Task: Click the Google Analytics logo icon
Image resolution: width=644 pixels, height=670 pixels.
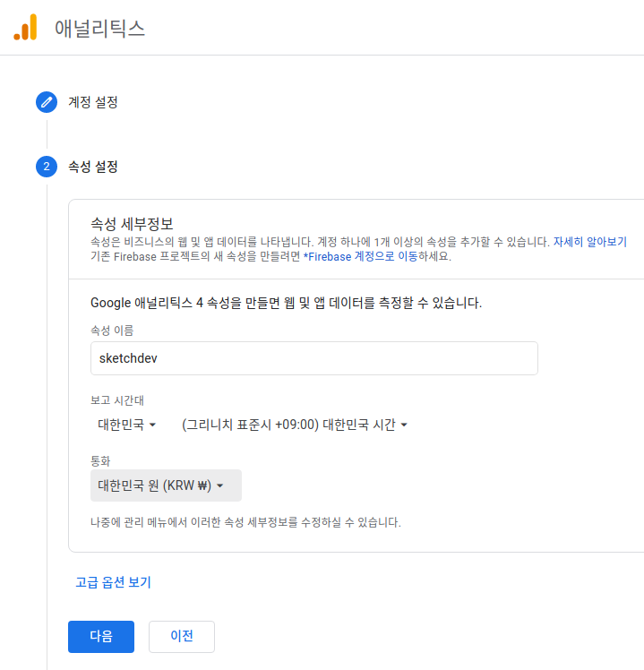Action: (x=25, y=28)
